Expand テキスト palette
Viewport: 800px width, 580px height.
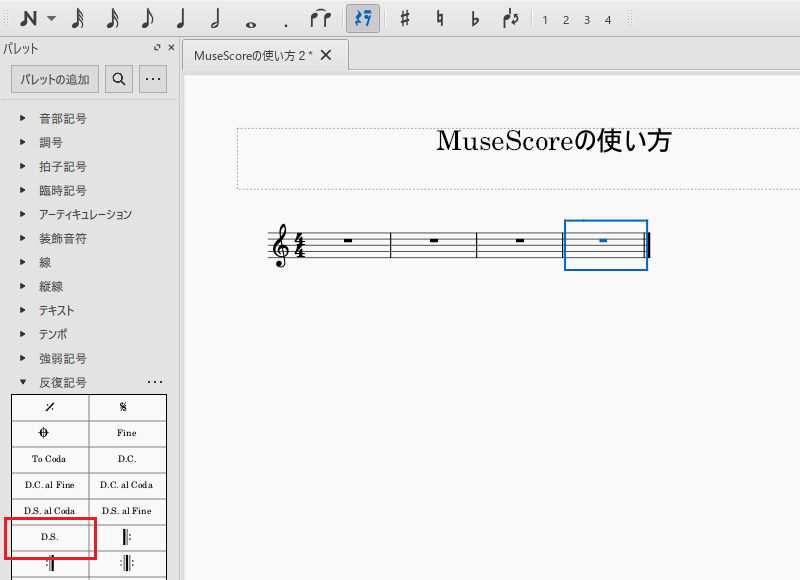22,310
